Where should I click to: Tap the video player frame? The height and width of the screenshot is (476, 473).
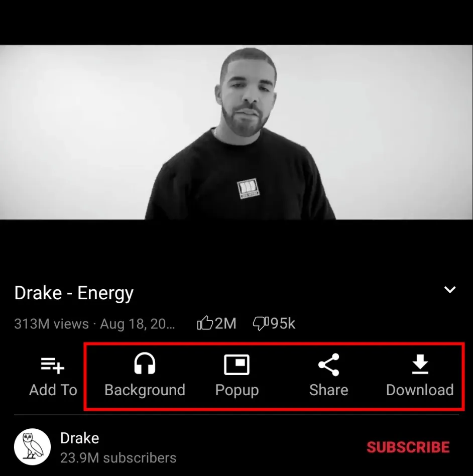(x=236, y=132)
